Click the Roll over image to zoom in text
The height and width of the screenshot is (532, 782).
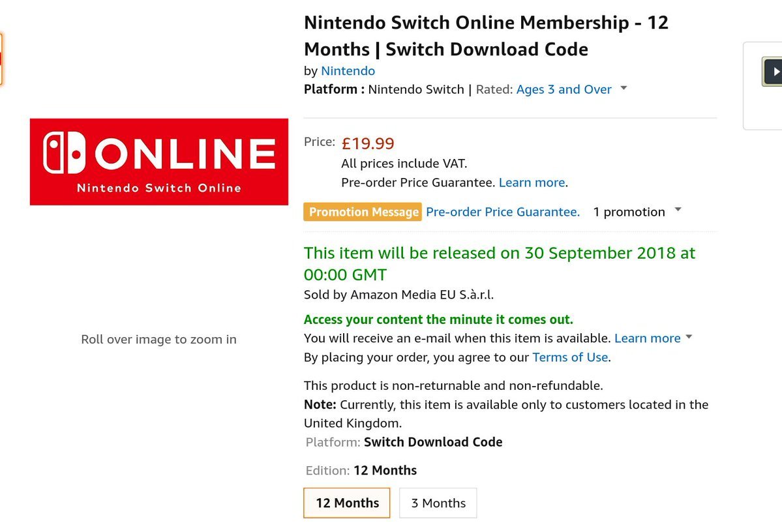[x=158, y=339]
